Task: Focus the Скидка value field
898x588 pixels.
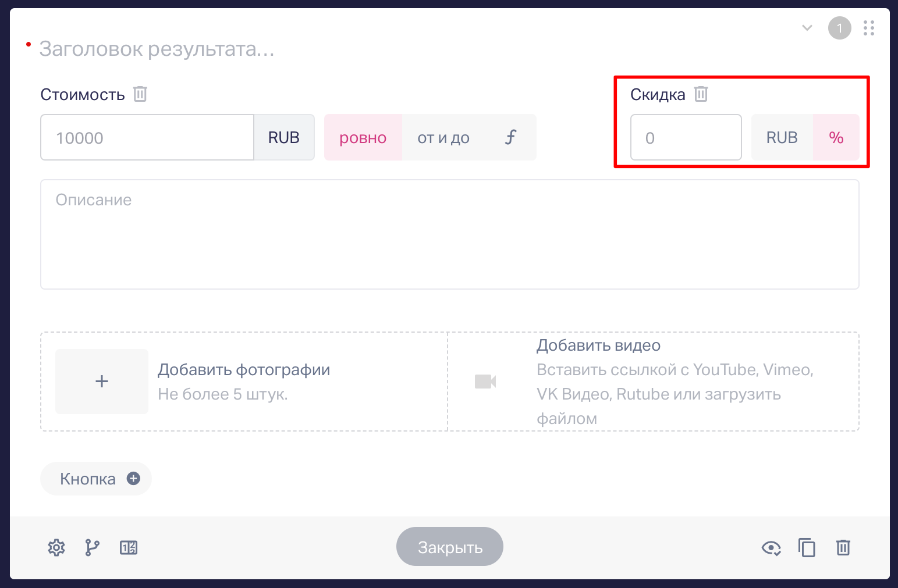Action: (x=686, y=137)
